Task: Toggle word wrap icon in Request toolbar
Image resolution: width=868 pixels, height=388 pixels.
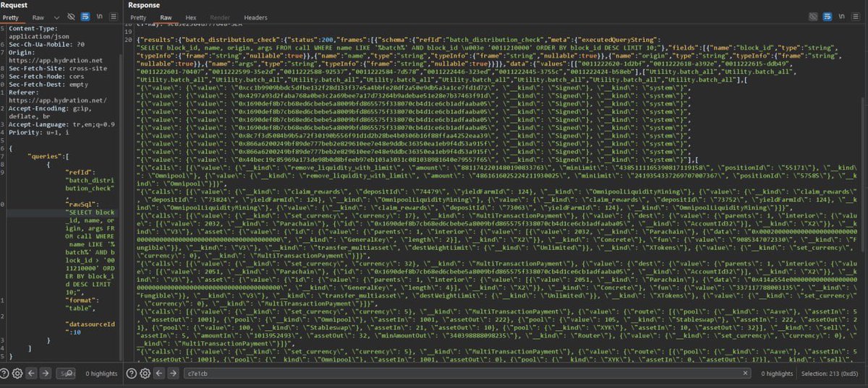Action: click(x=85, y=17)
